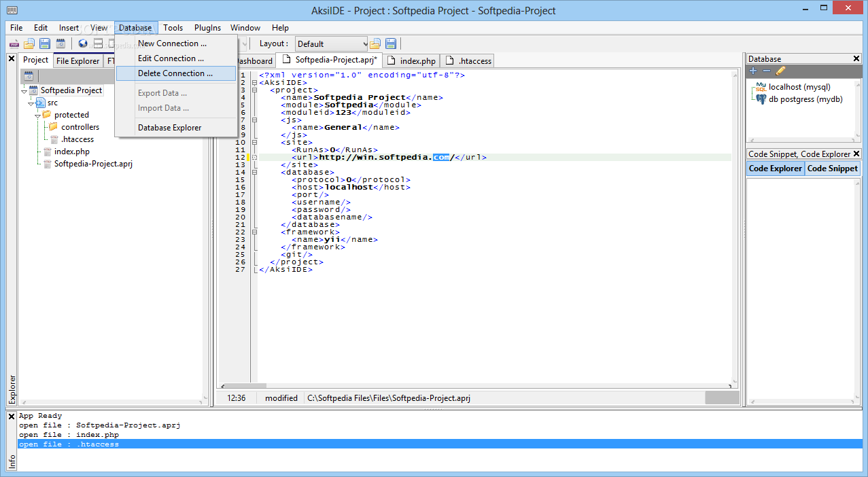The width and height of the screenshot is (868, 477).
Task: Switch to the index.php editor tab
Action: coord(411,61)
